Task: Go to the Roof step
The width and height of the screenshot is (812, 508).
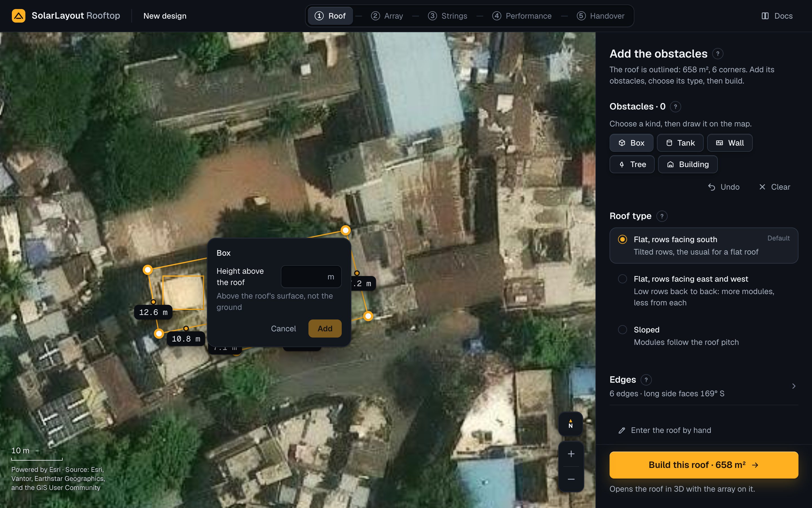Action: 330,16
